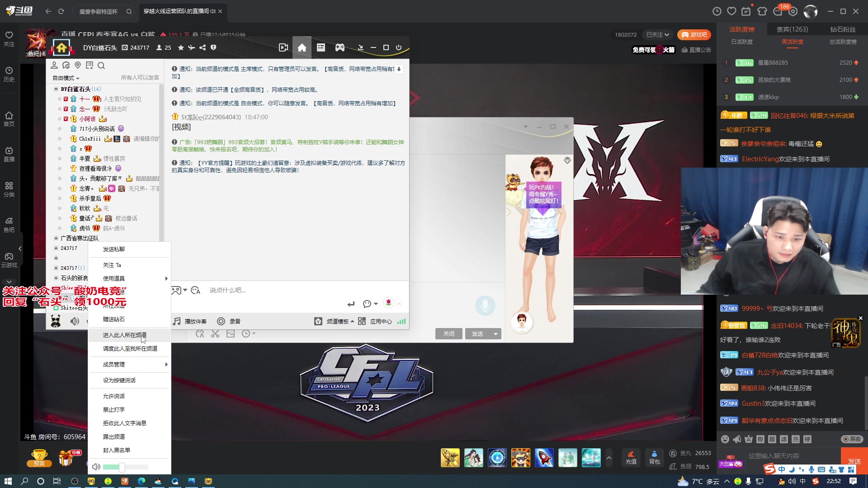Image resolution: width=868 pixels, height=488 pixels.
Task: Expand the gift bar up-chevron
Action: pos(609,458)
